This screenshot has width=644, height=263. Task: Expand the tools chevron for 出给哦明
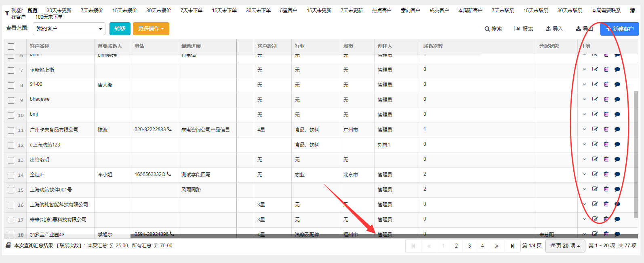tap(584, 159)
